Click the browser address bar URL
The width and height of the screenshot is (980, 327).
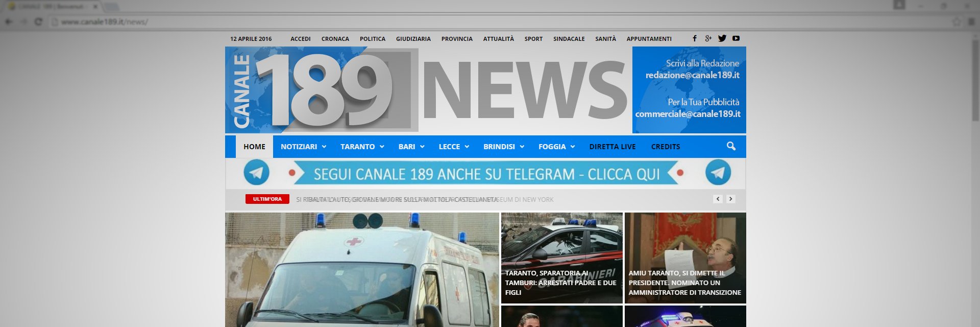click(105, 22)
